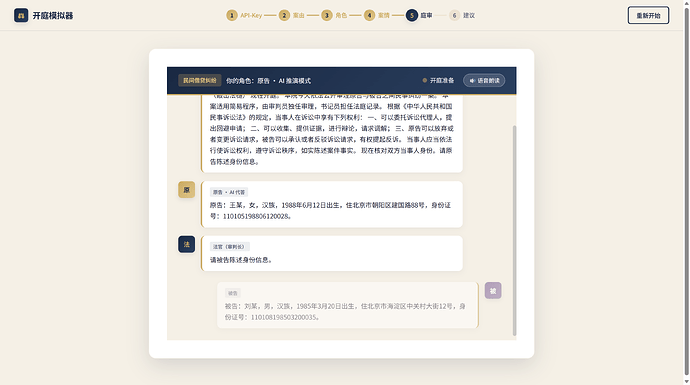The height and width of the screenshot is (385, 690).
Task: Toggle 语音朗读 voice reading
Action: [x=484, y=81]
